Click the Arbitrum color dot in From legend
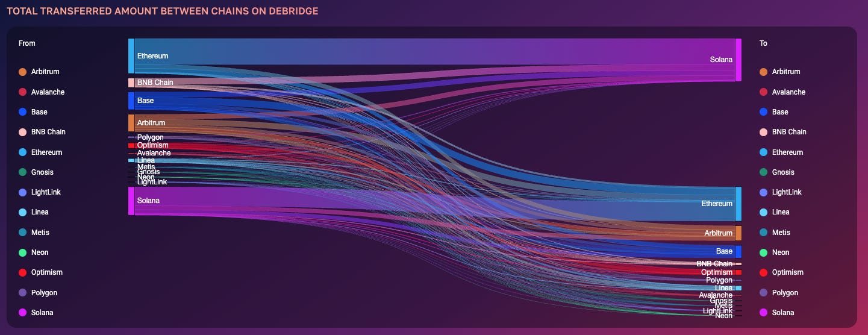Screen dimensions: 868x335 tap(23, 72)
